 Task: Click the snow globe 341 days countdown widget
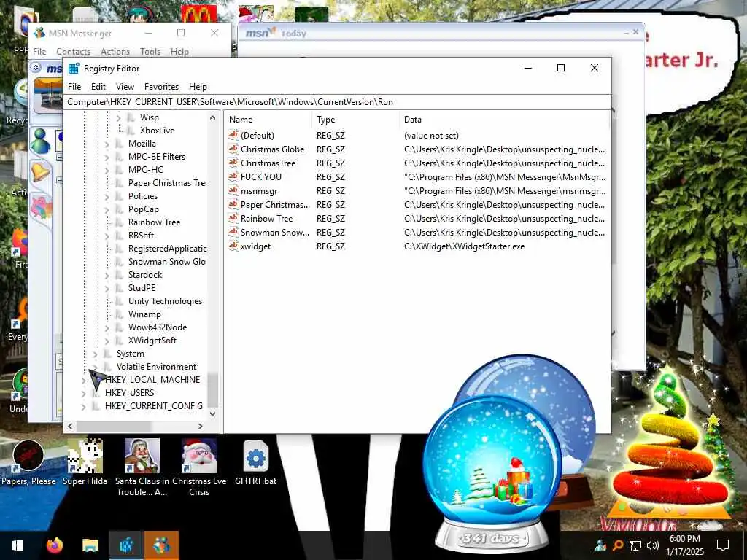point(492,476)
